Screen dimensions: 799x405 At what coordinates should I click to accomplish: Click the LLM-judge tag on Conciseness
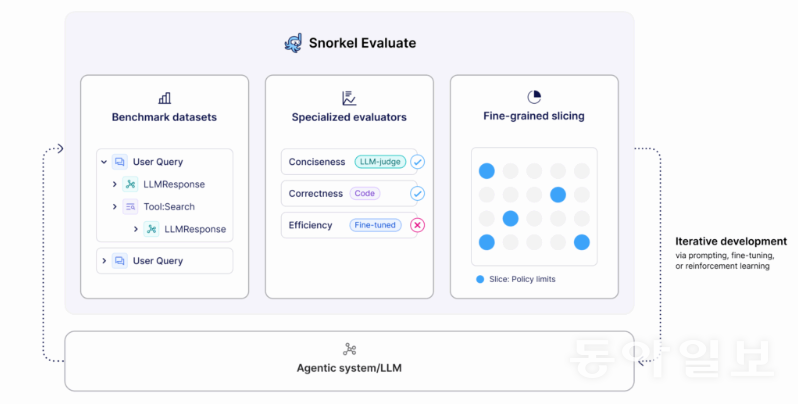point(380,162)
